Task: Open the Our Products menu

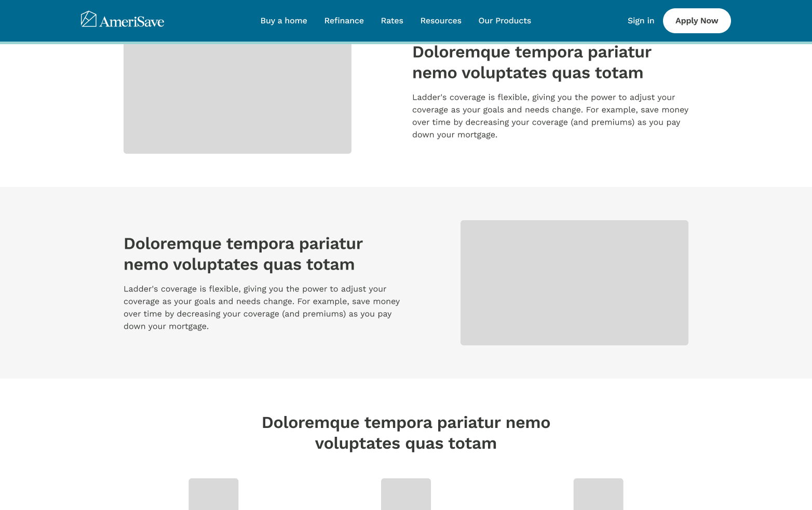Action: (505, 21)
